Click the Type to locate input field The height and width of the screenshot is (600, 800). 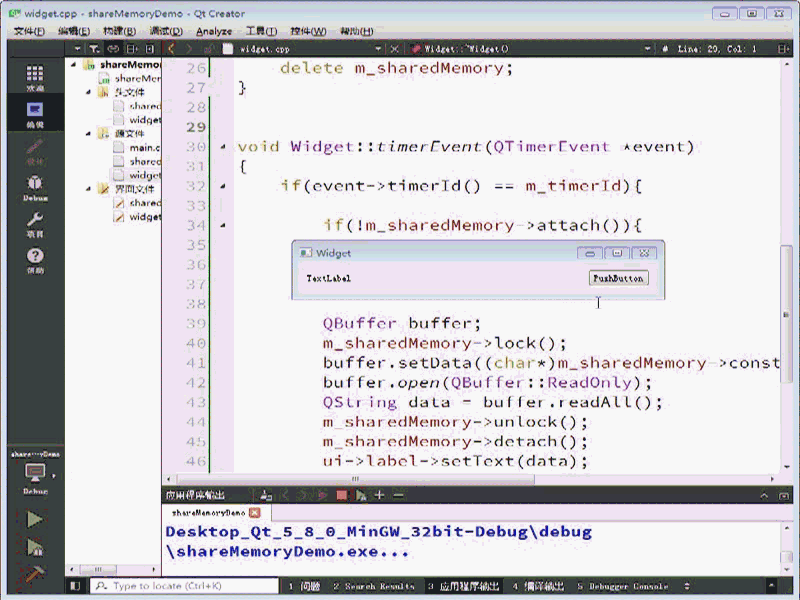185,586
